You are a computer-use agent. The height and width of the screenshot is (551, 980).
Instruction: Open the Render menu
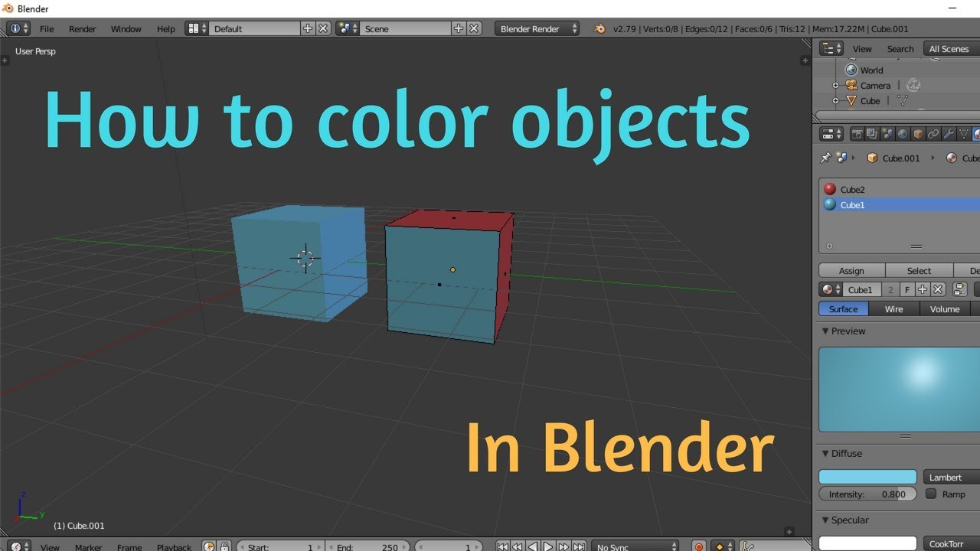(83, 28)
